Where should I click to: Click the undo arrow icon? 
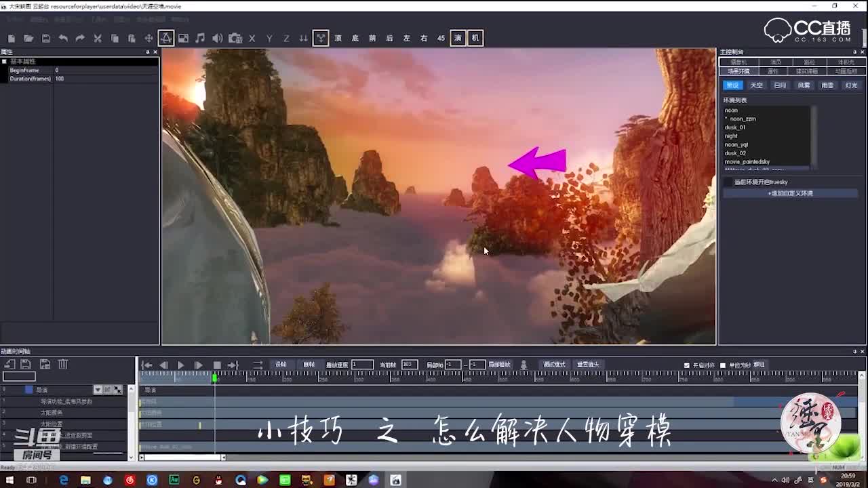(63, 39)
